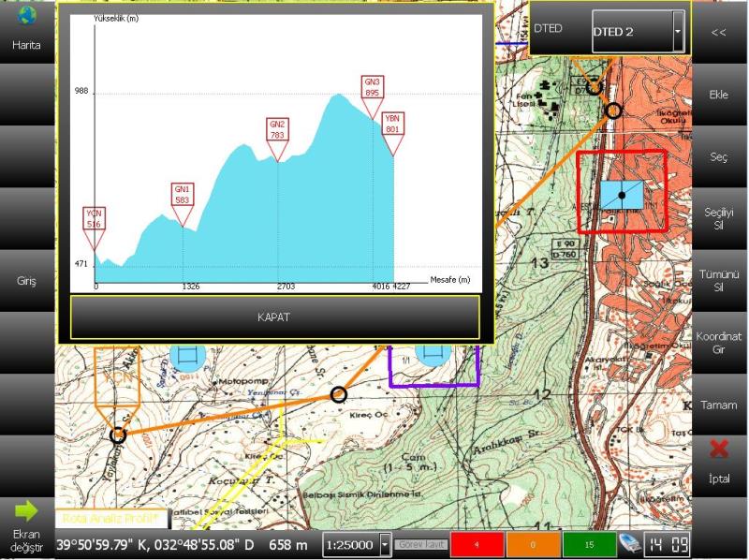Select the blue unit symbol in red square
Image resolution: width=749 pixels, height=560 pixels.
622,194
